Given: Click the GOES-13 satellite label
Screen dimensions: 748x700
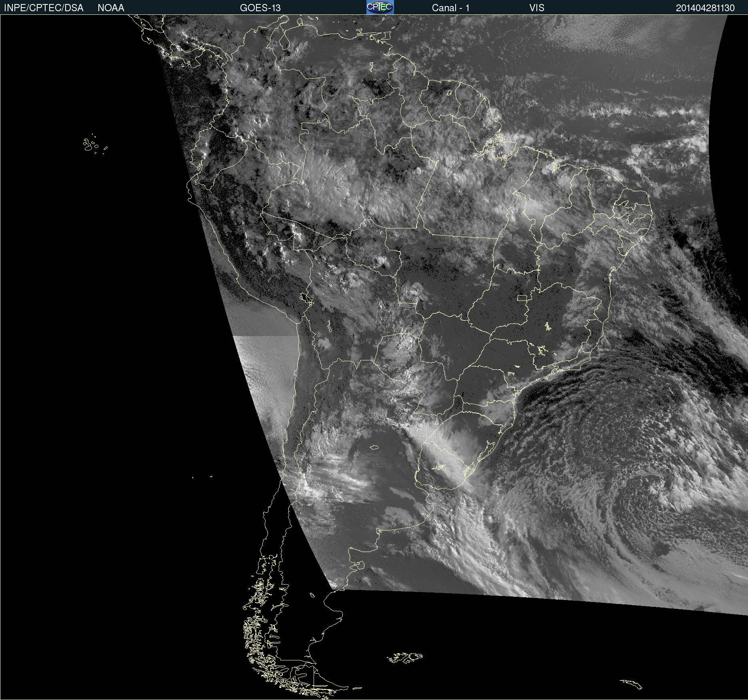Looking at the screenshot, I should point(260,8).
